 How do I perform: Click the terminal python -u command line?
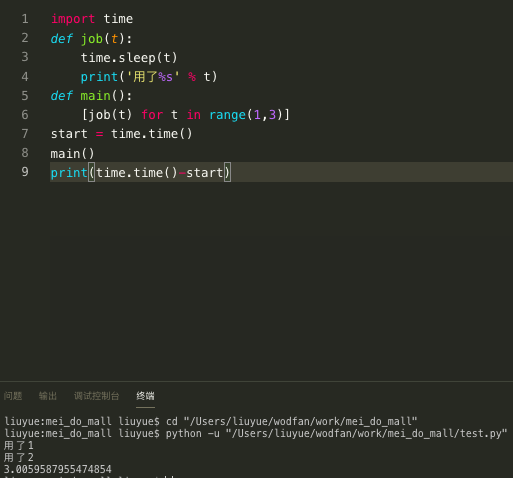coord(256,433)
